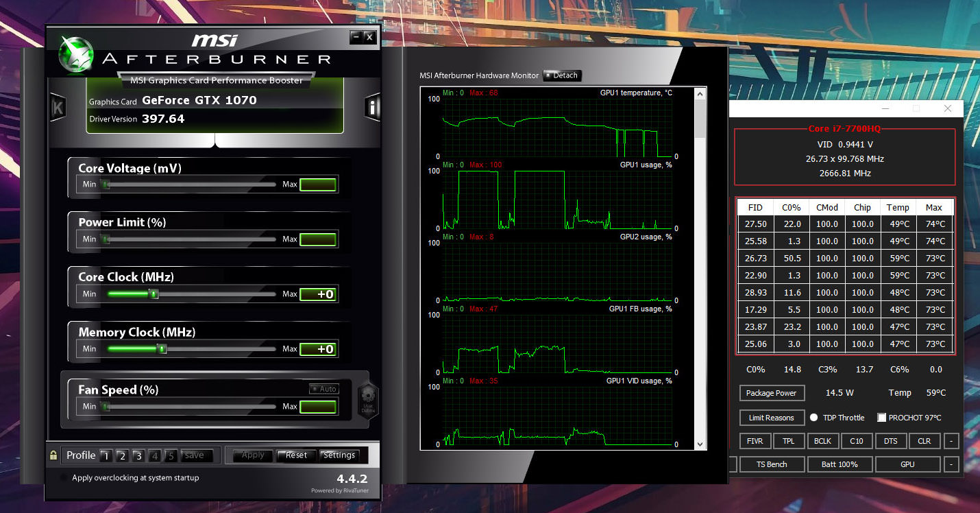
Task: Open the information i side button
Action: coord(372,106)
